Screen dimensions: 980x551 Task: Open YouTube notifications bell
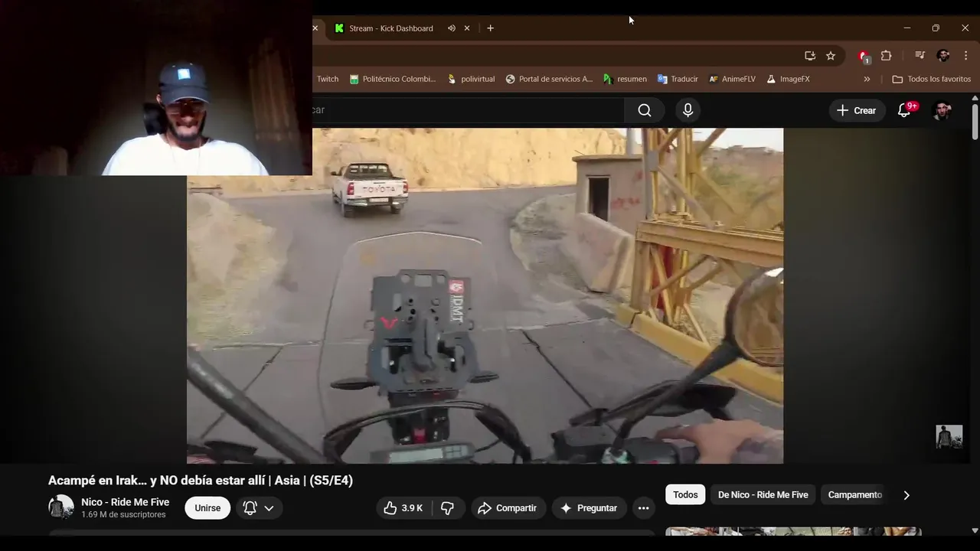904,110
